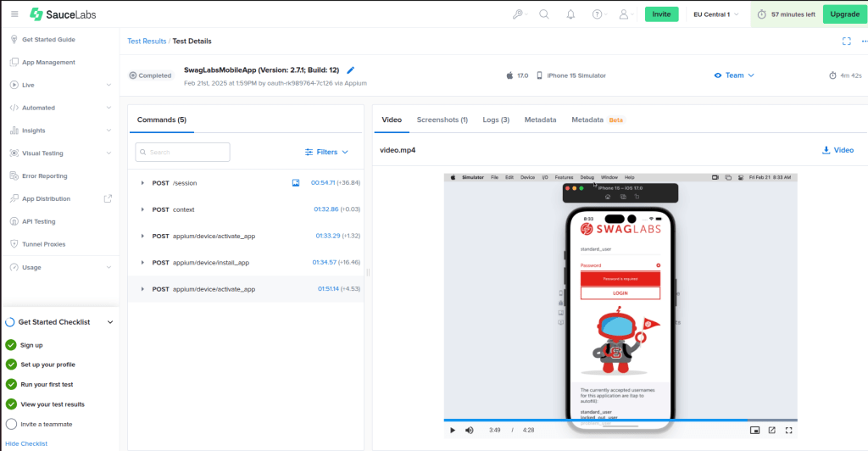Image resolution: width=868 pixels, height=451 pixels.
Task: Switch to the Logs (3) tab
Action: [496, 120]
